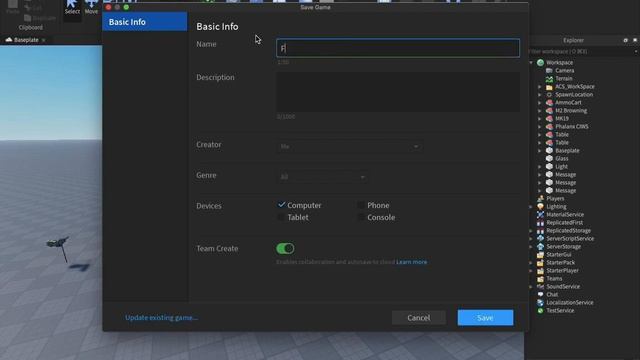640x360 pixels.
Task: Click the Update existing game link
Action: [x=162, y=318]
